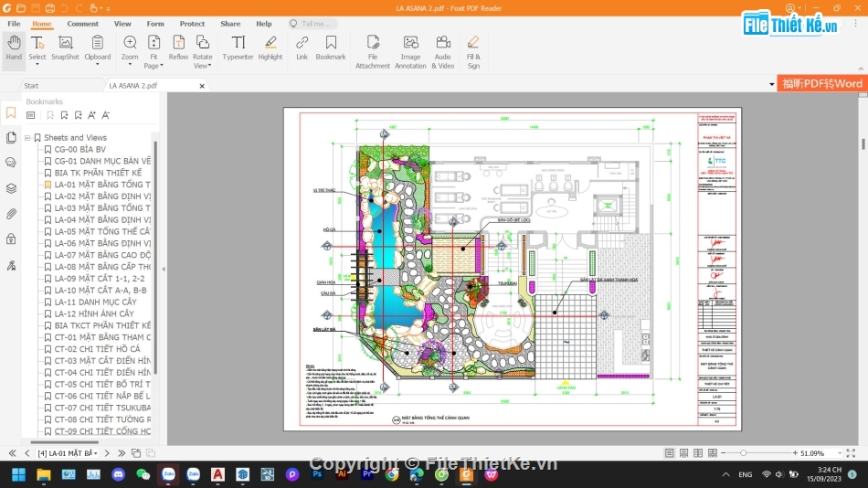Open the Signatures panel icon
Image resolution: width=868 pixels, height=488 pixels.
coord(11,265)
